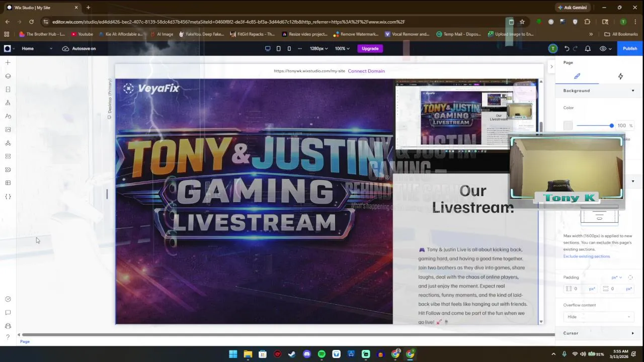This screenshot has width=644, height=362.
Task: Open the Site Styles typography icon
Action: (x=8, y=116)
